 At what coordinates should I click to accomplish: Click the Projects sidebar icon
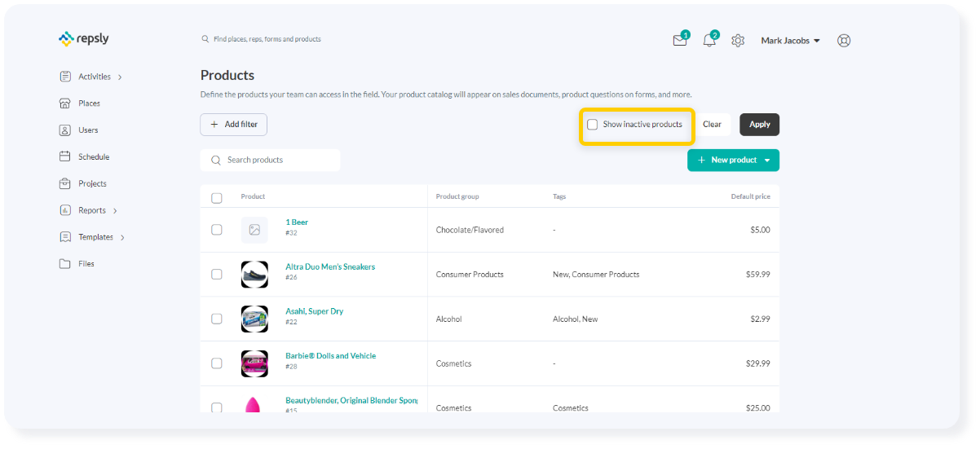pyautogui.click(x=65, y=183)
